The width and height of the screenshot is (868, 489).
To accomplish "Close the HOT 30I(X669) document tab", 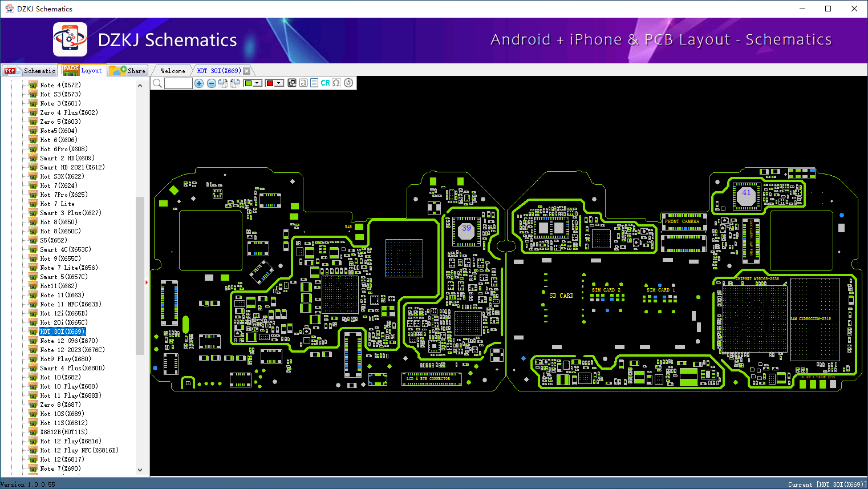I will pyautogui.click(x=246, y=71).
